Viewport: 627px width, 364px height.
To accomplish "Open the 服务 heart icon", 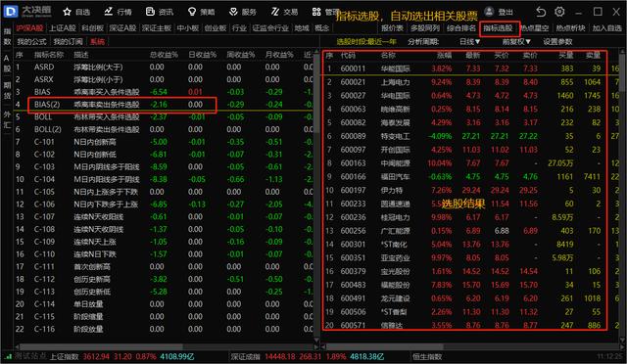I will 233,12.
